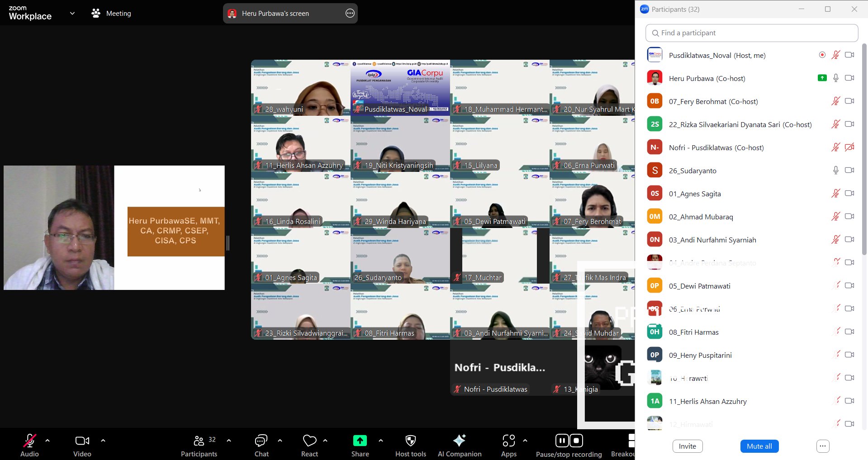Viewport: 868px width, 460px height.
Task: Click the Invite button
Action: [x=687, y=446]
